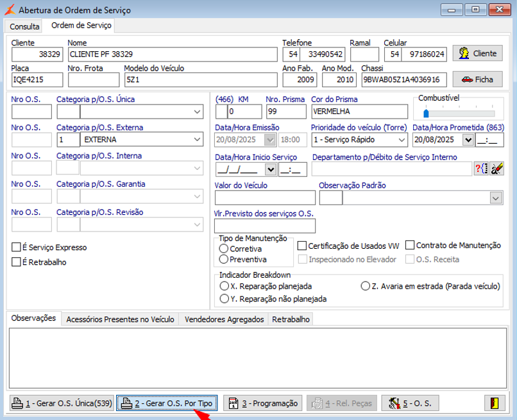Expand Categoria p/O.S. Interna dropdown

coord(197,168)
